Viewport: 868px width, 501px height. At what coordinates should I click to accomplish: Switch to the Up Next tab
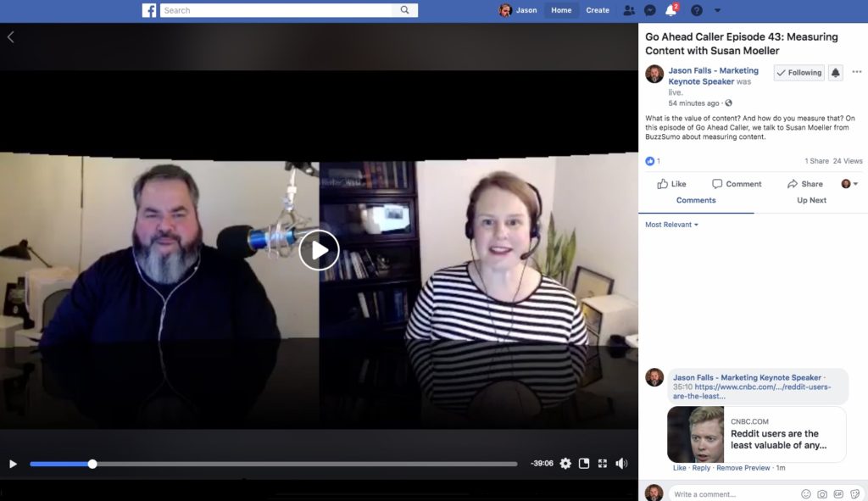click(x=811, y=200)
